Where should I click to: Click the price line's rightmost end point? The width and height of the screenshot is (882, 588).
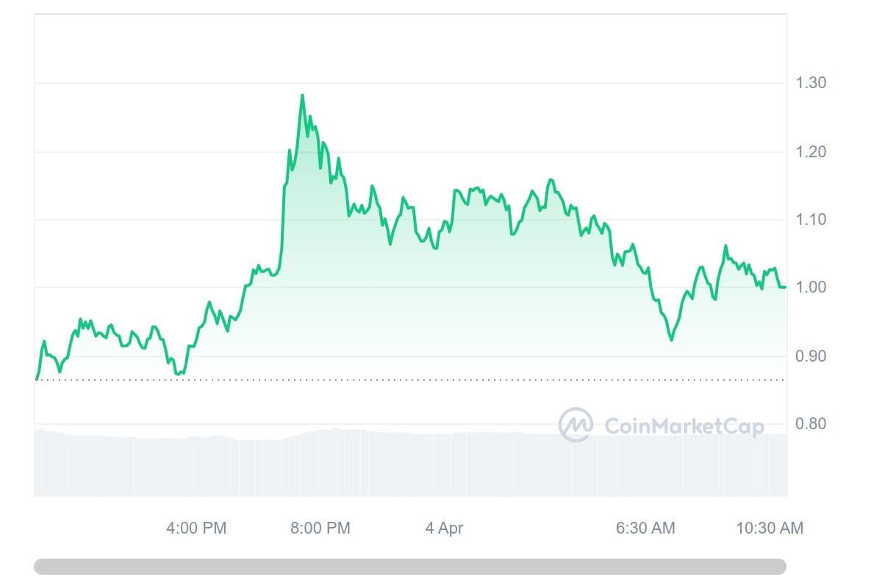point(785,287)
